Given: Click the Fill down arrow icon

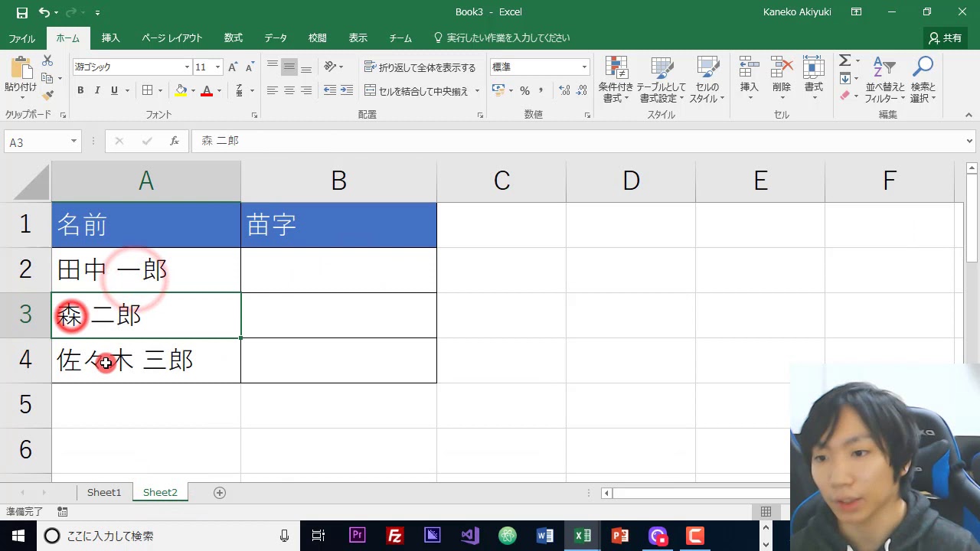Looking at the screenshot, I should [844, 78].
